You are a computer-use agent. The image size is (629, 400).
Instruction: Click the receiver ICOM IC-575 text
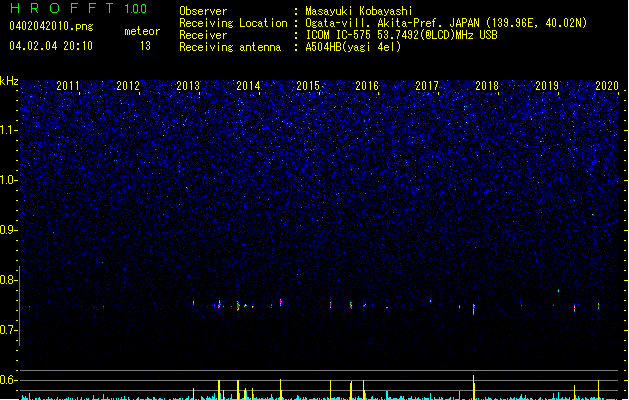tap(401, 35)
